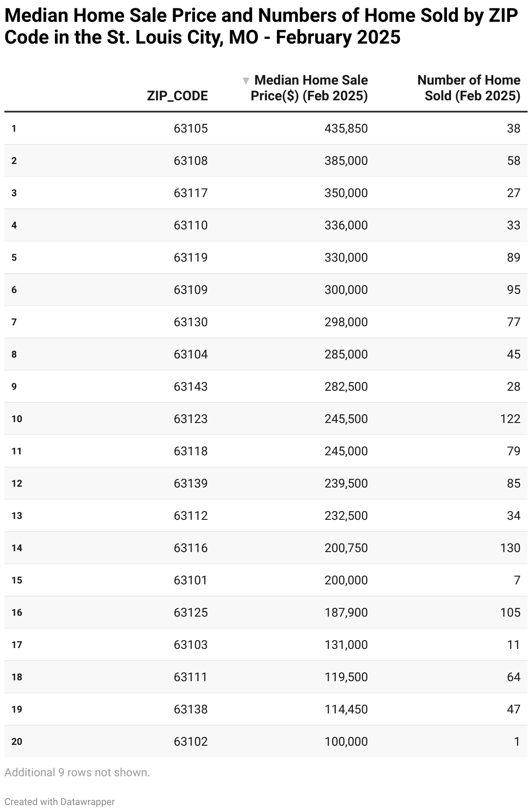Select ZIP code 63101 in row 15
Screen dimensions: 532x812
[191, 580]
